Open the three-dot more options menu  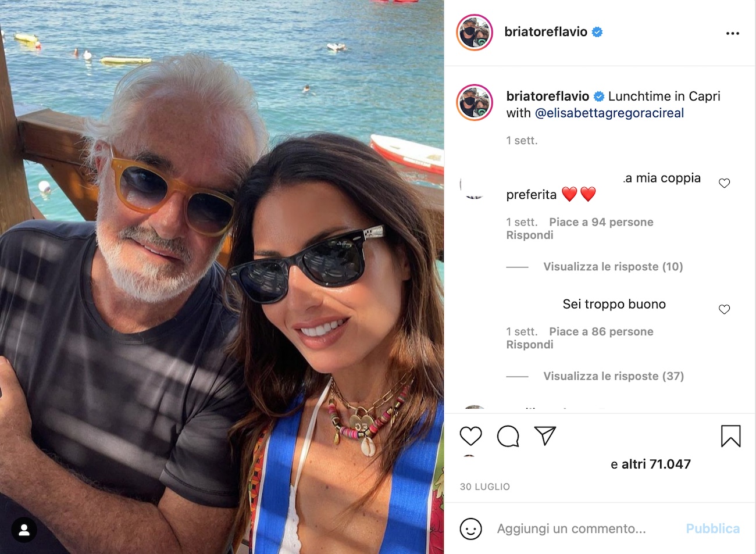tap(733, 33)
